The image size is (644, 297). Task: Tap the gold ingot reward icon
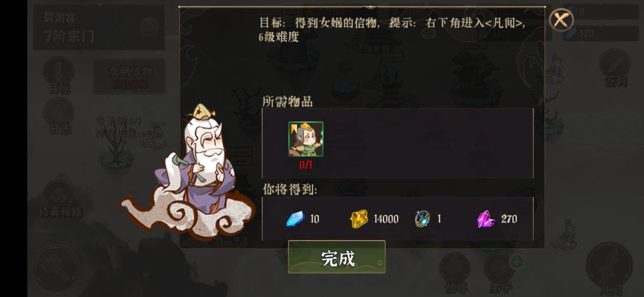coord(358,219)
